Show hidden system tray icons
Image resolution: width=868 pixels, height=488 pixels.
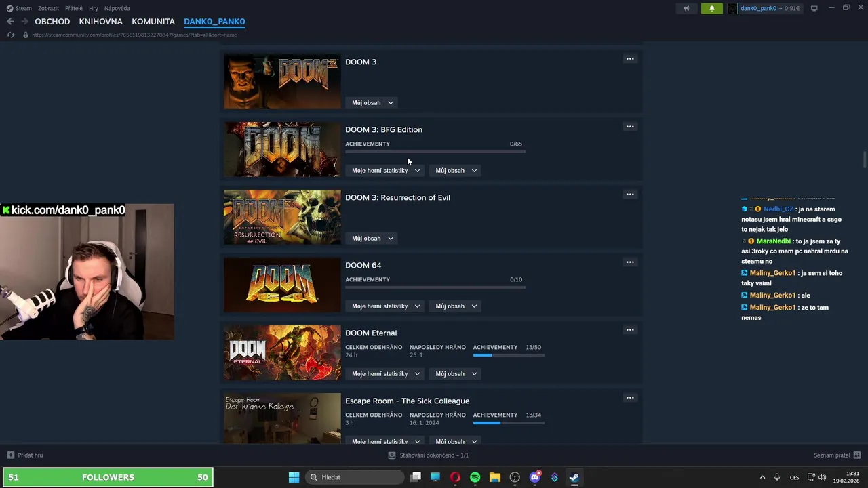click(x=762, y=477)
